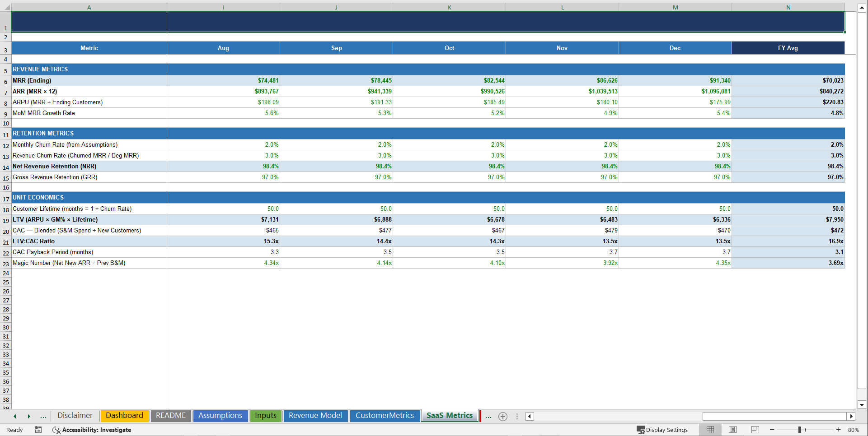
Task: Add a new worksheet with the plus icon
Action: pos(502,416)
